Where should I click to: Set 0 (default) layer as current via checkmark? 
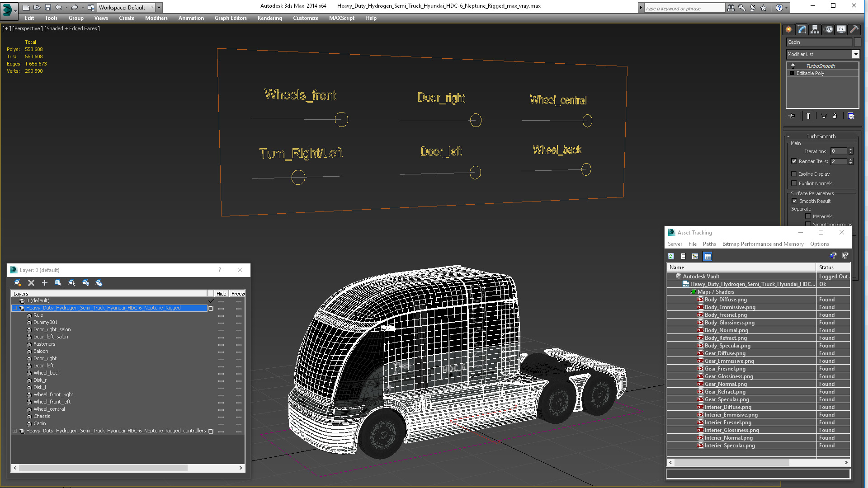tap(211, 300)
